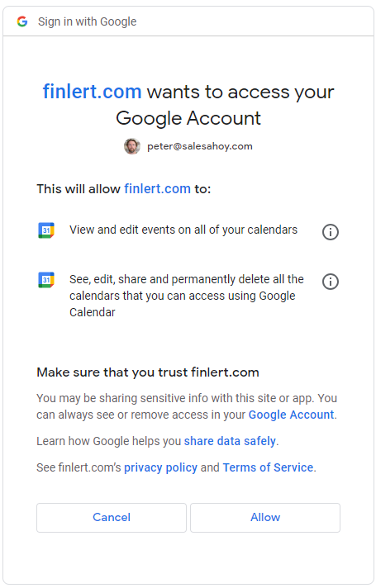This screenshot has height=588, width=376.
Task: Click finlert.com link in This will allow line
Action: [x=157, y=188]
